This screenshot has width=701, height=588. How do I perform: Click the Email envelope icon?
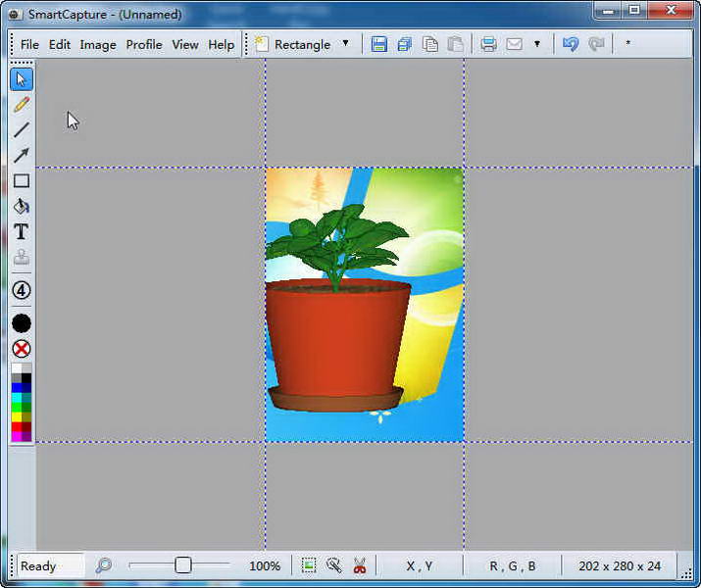coord(514,44)
